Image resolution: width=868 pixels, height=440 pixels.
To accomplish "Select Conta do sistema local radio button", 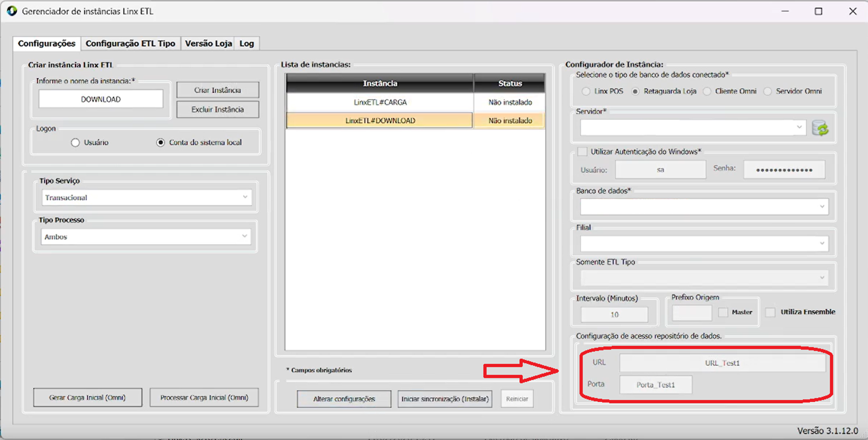I will point(160,142).
